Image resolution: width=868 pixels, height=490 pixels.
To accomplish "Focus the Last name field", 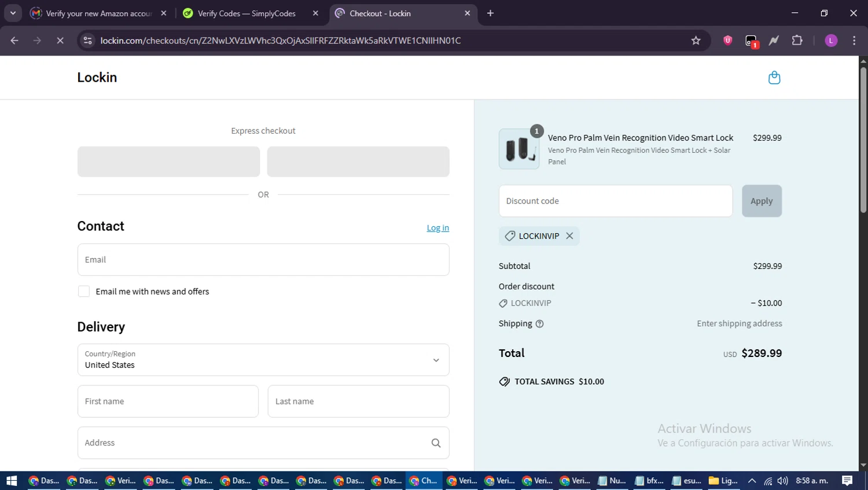I will pos(358,401).
